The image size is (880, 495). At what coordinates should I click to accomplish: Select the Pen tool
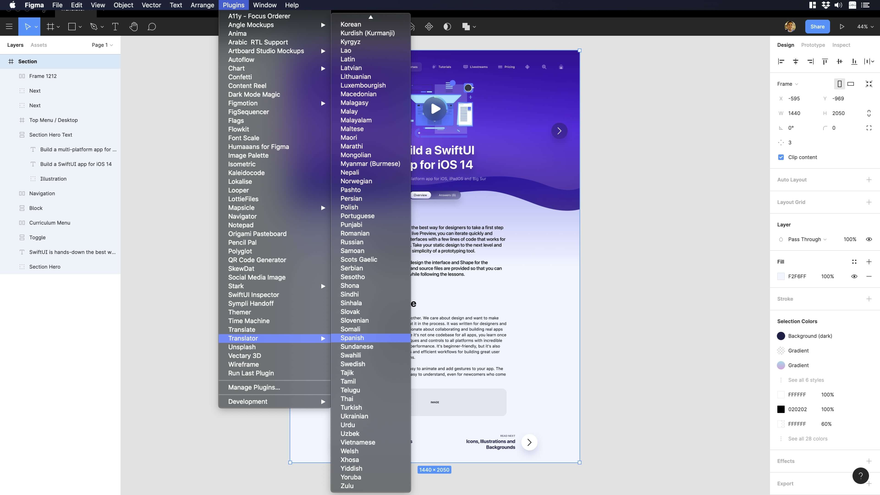[93, 26]
